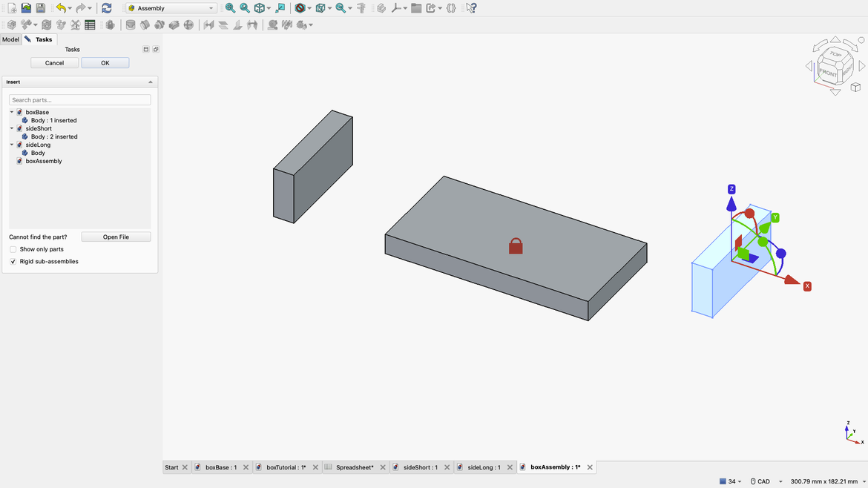868x488 pixels.
Task: Solve the assembly with the solver icon
Action: 46,24
